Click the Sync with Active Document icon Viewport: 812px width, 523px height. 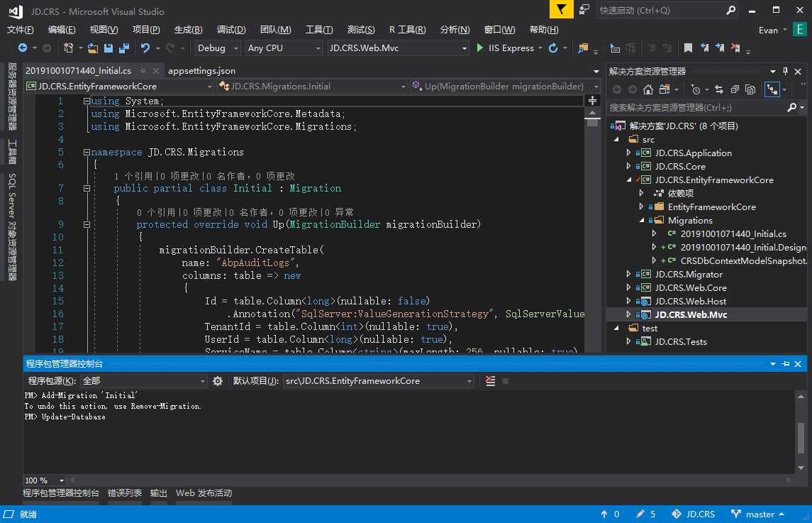[x=719, y=89]
